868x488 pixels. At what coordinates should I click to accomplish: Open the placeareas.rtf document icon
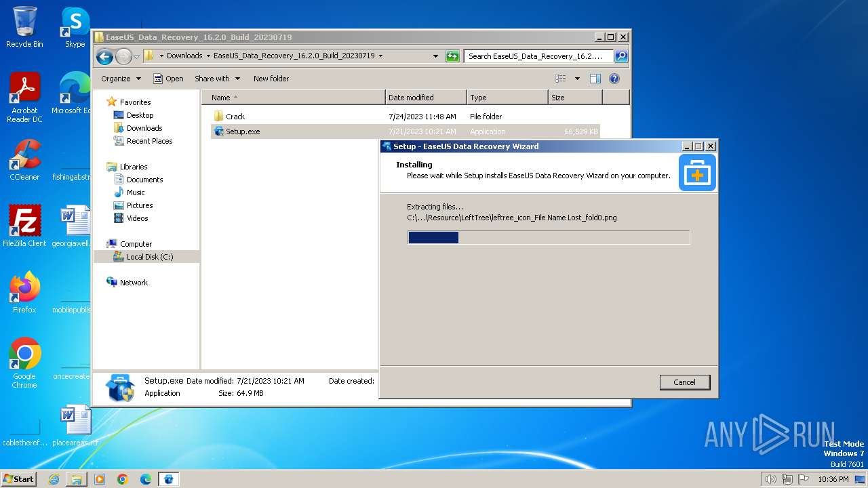(75, 426)
